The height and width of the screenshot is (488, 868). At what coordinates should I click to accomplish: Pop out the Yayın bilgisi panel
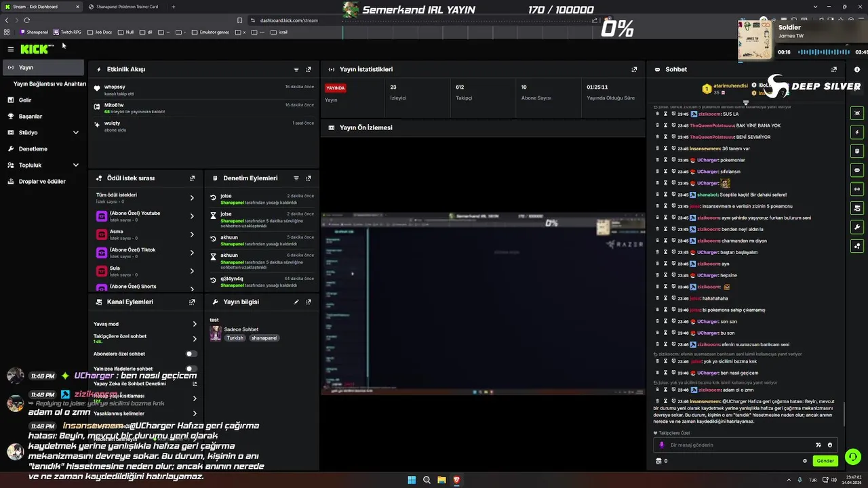[x=309, y=302]
